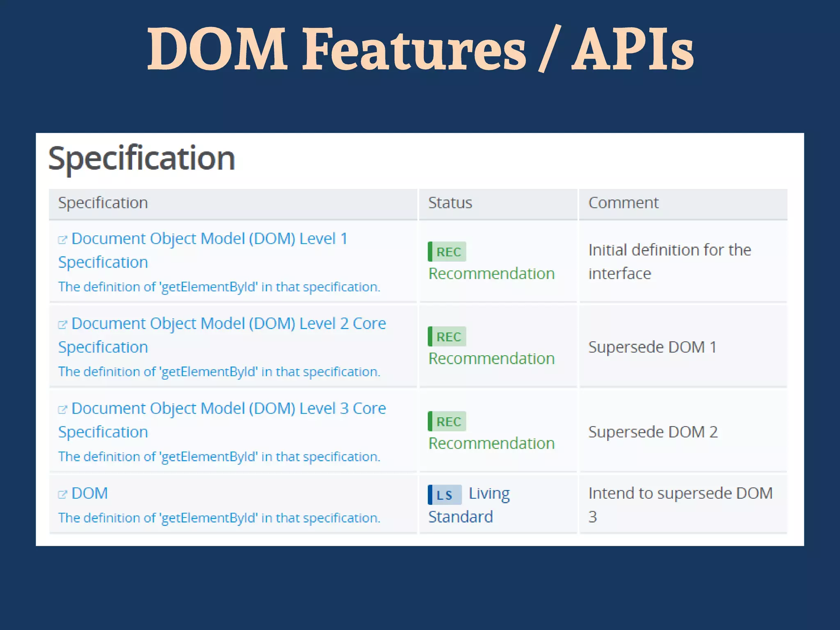Click REC badge in Level 2 Core row
Image resolution: width=840 pixels, height=630 pixels.
pyautogui.click(x=447, y=337)
